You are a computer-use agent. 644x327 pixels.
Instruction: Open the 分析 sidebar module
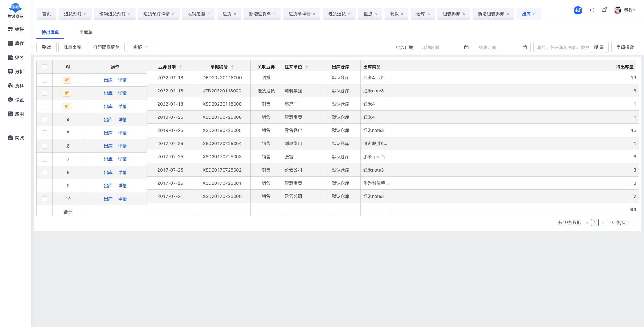click(16, 72)
